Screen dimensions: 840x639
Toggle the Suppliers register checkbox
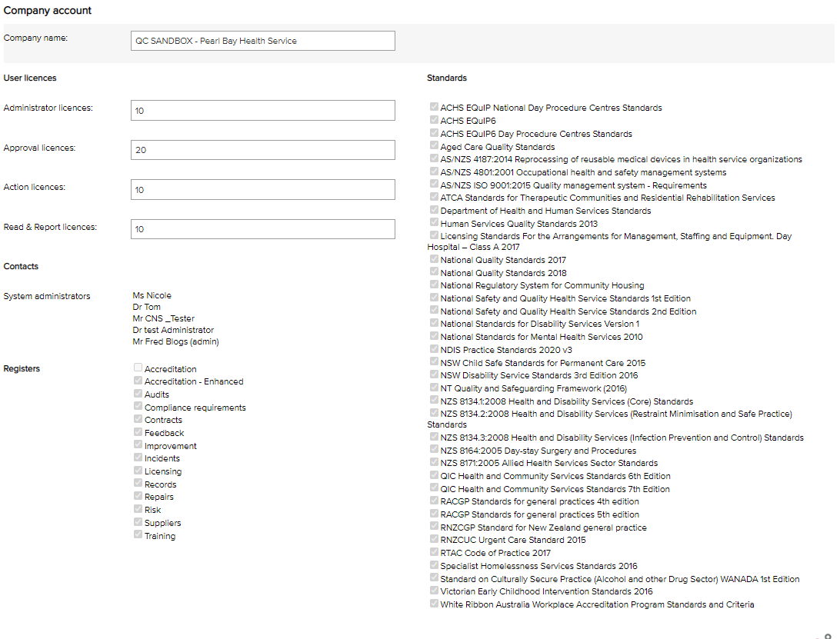(138, 523)
